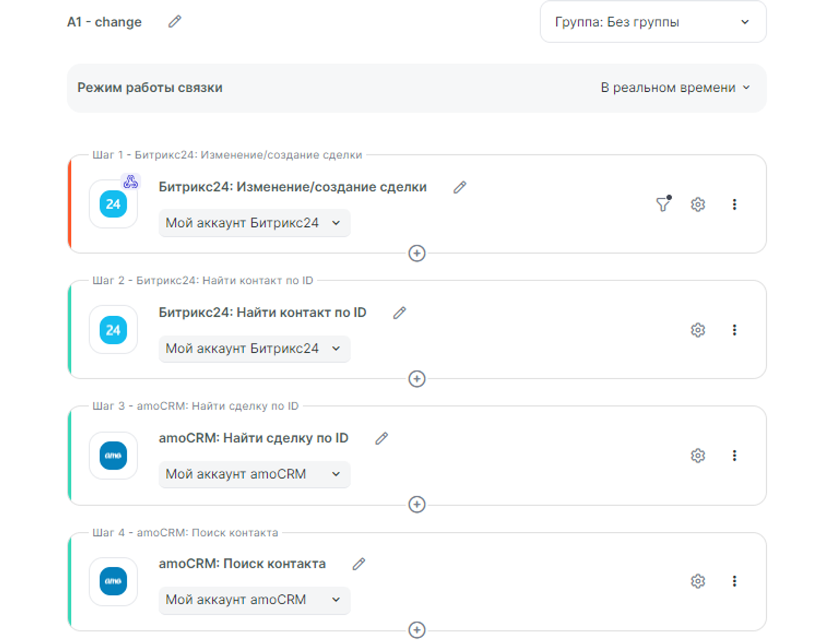Add a new step after step 1
The width and height of the screenshot is (830, 644).
pos(417,254)
